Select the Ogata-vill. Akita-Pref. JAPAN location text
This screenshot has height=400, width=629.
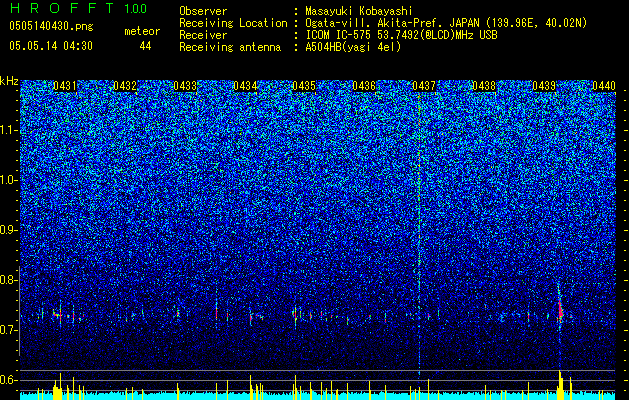[446, 23]
